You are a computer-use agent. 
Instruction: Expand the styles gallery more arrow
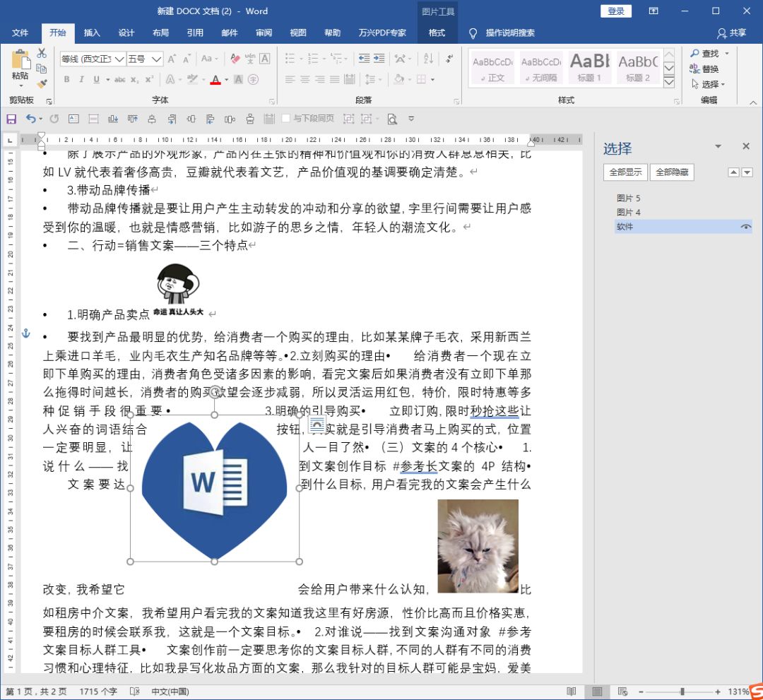(x=669, y=82)
